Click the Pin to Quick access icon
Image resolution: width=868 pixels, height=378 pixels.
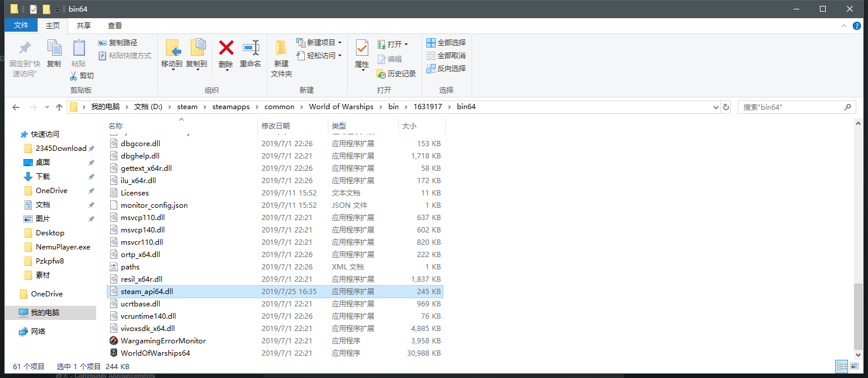click(x=25, y=48)
